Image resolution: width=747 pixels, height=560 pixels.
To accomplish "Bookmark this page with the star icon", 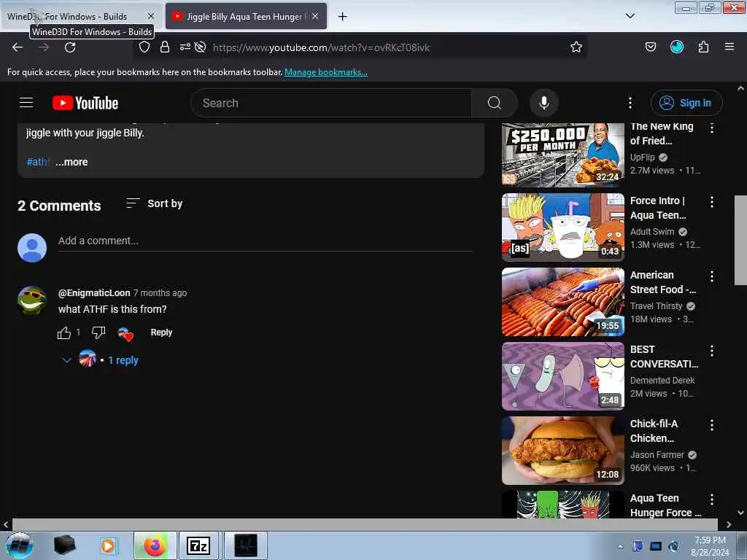I will (x=576, y=47).
